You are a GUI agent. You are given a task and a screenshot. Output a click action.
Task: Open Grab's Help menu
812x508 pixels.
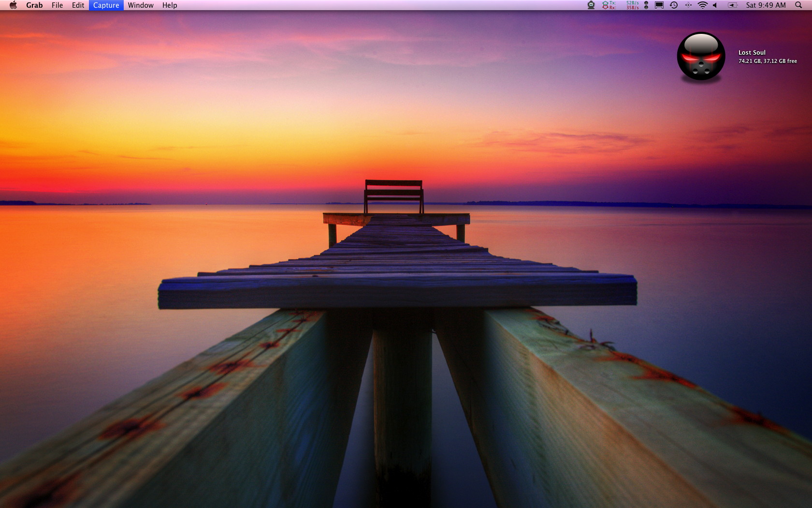pyautogui.click(x=169, y=5)
